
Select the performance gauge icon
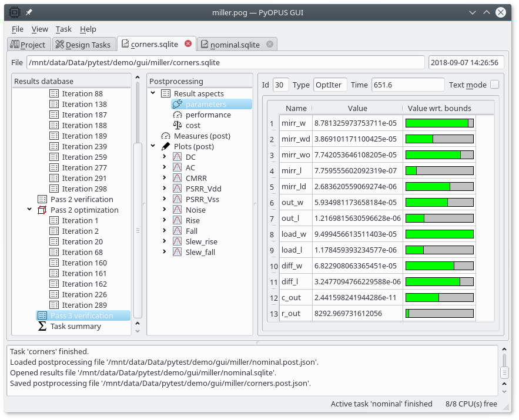178,115
